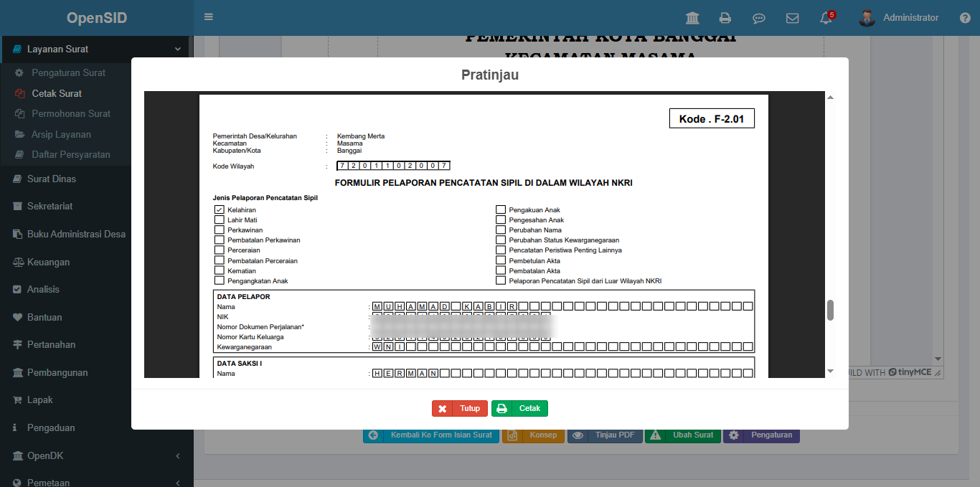Click the help question mark icon
This screenshot has height=487, width=980.
point(965,18)
